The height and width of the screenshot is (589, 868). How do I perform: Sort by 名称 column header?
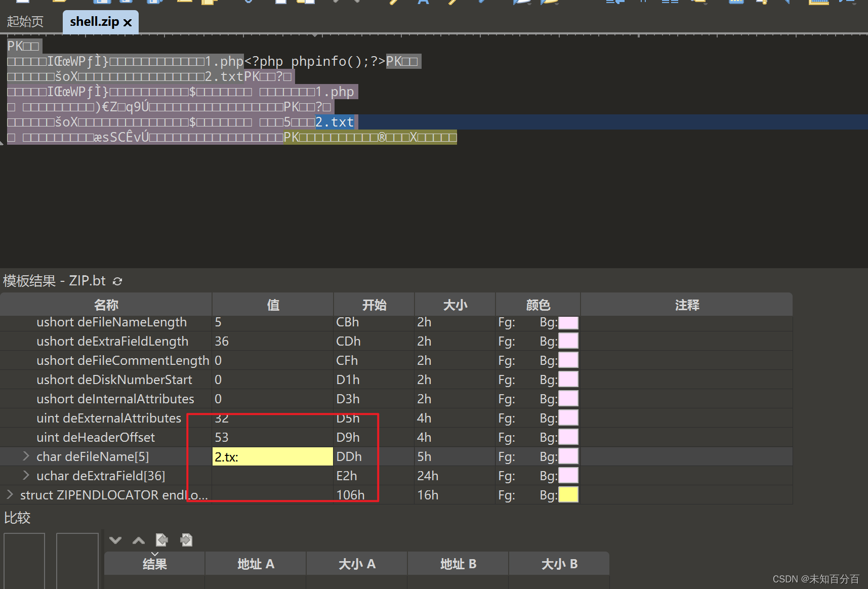pos(106,305)
